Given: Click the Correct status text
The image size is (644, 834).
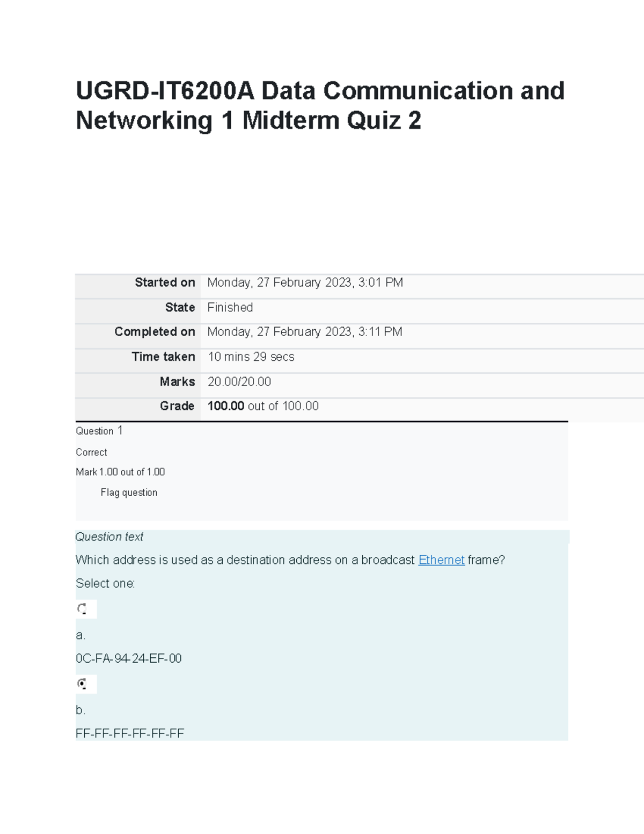Looking at the screenshot, I should pyautogui.click(x=91, y=452).
